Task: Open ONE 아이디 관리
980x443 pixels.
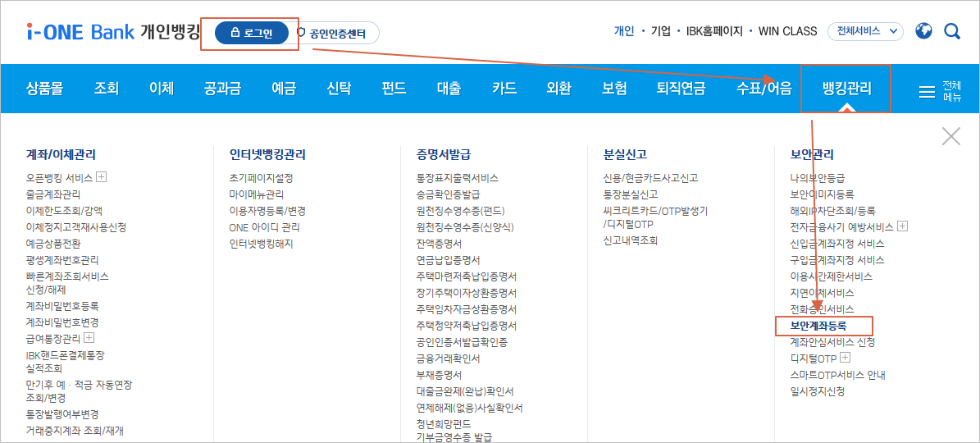Action: [264, 226]
